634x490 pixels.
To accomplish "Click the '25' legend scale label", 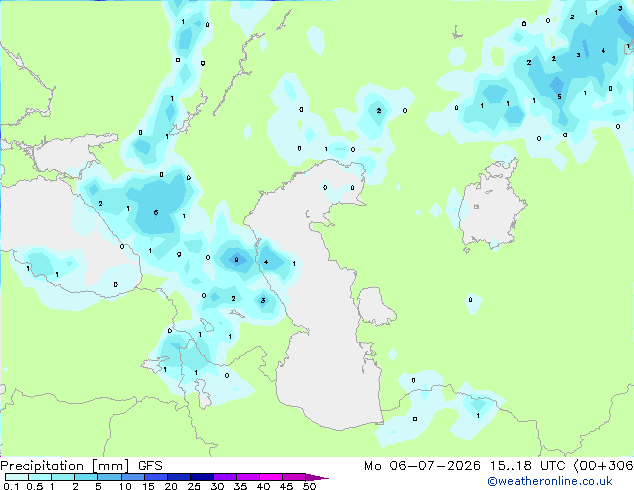I will [194, 486].
